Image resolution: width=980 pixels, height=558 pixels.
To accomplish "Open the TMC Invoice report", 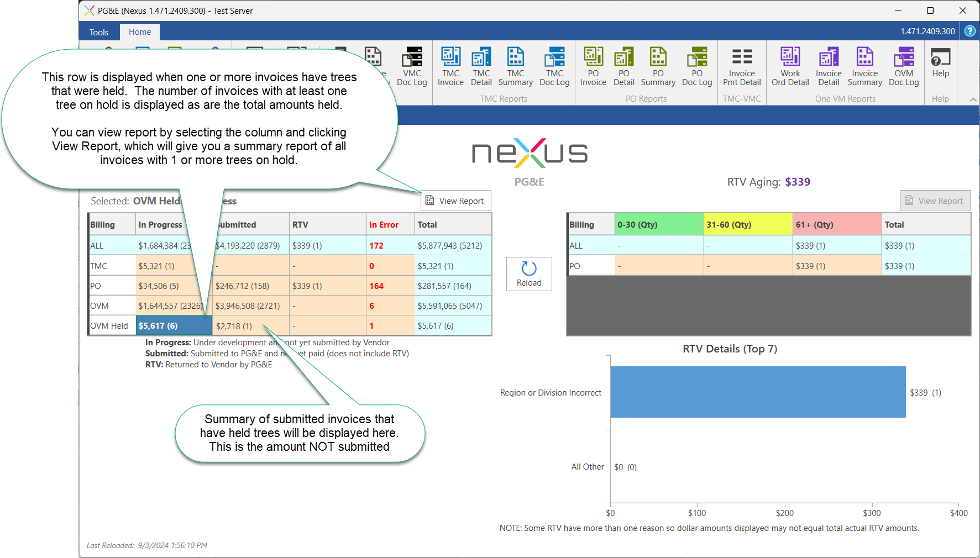I will (x=450, y=66).
